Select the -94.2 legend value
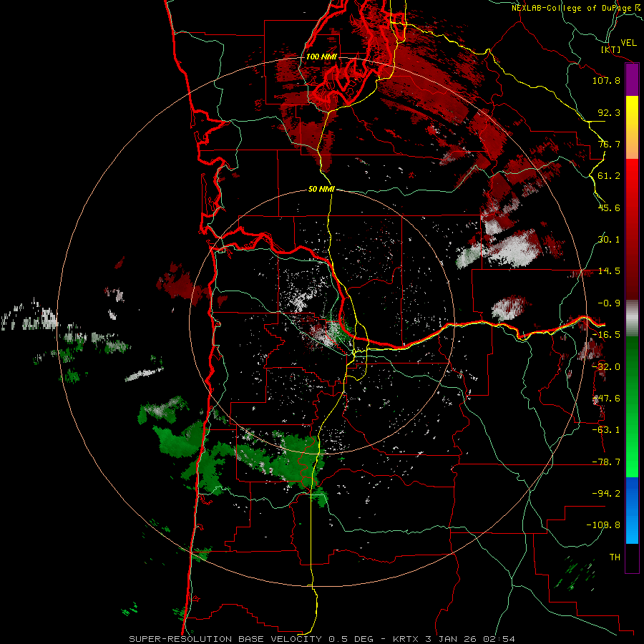The width and height of the screenshot is (644, 644). coord(606,493)
